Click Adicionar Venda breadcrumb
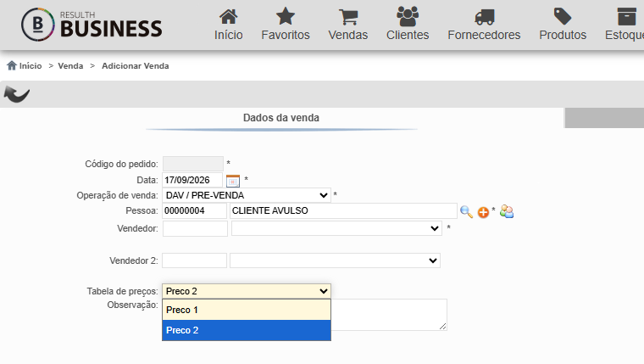This screenshot has height=364, width=644. (135, 66)
